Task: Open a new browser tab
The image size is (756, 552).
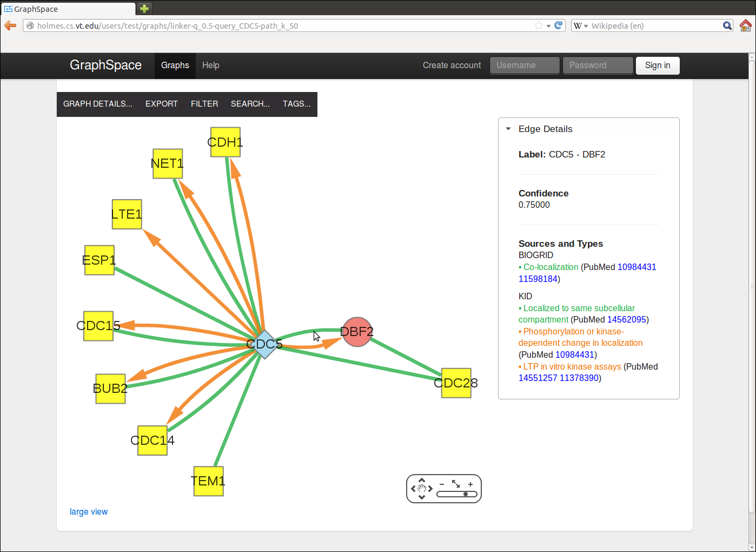Action: pyautogui.click(x=144, y=9)
